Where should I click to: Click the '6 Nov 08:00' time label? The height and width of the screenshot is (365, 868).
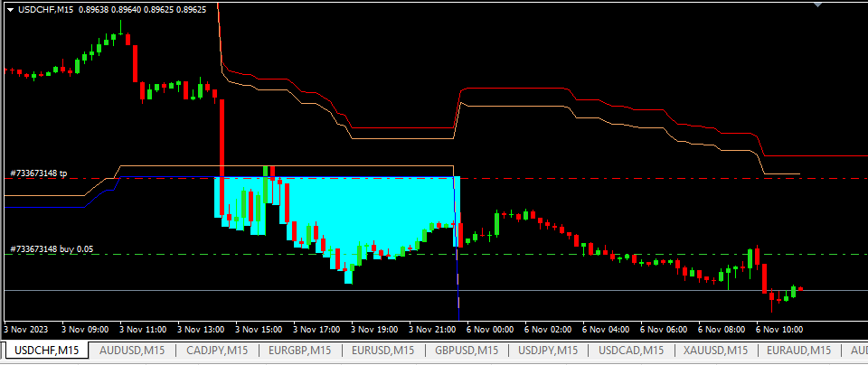722,329
